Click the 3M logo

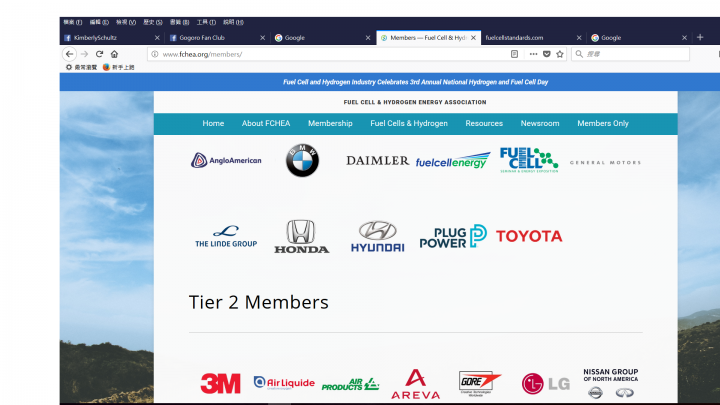coord(220,383)
